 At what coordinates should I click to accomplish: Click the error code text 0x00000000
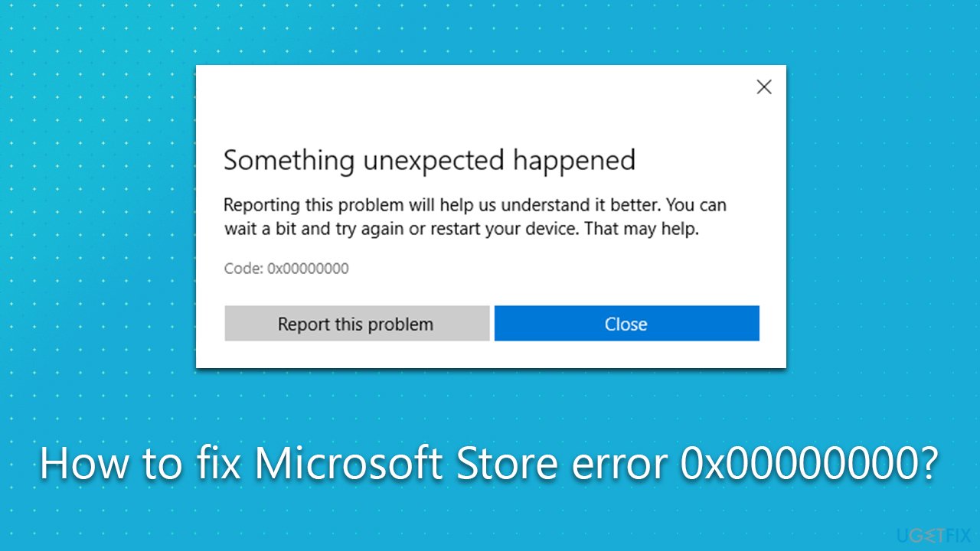(x=286, y=269)
